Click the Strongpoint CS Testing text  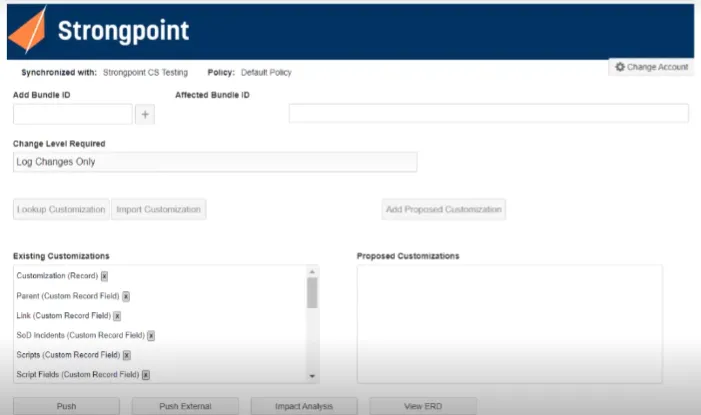(145, 72)
